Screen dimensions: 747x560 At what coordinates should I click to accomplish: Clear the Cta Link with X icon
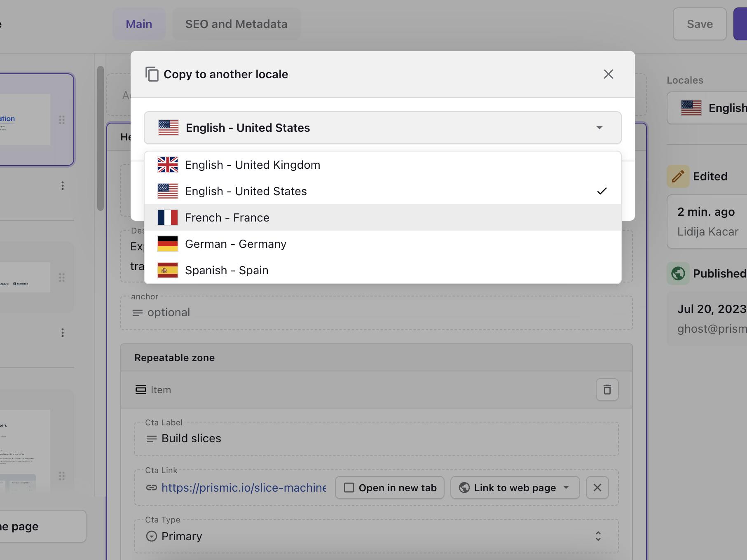(597, 488)
